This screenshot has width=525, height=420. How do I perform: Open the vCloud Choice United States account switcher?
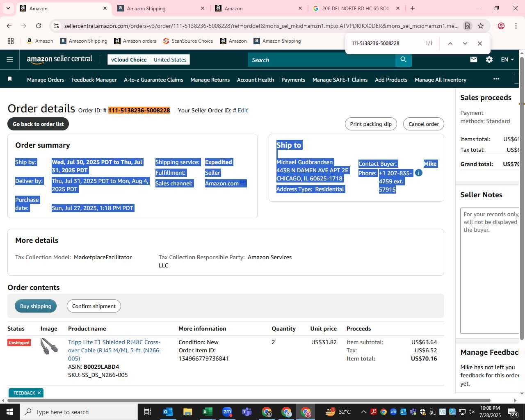(148, 59)
